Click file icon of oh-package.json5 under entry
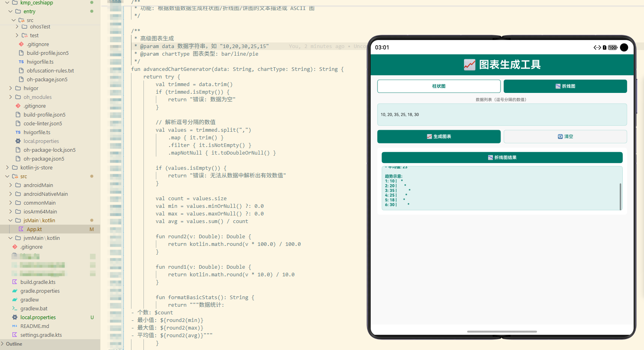Screen dimensions: 644x350 [x=21, y=80]
